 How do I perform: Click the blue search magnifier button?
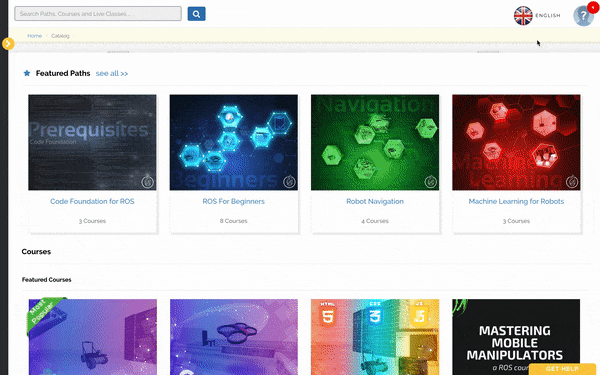click(196, 14)
